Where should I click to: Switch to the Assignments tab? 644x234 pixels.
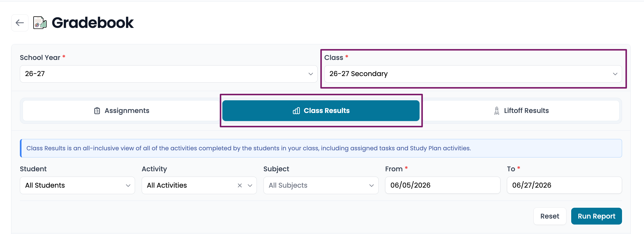click(122, 111)
